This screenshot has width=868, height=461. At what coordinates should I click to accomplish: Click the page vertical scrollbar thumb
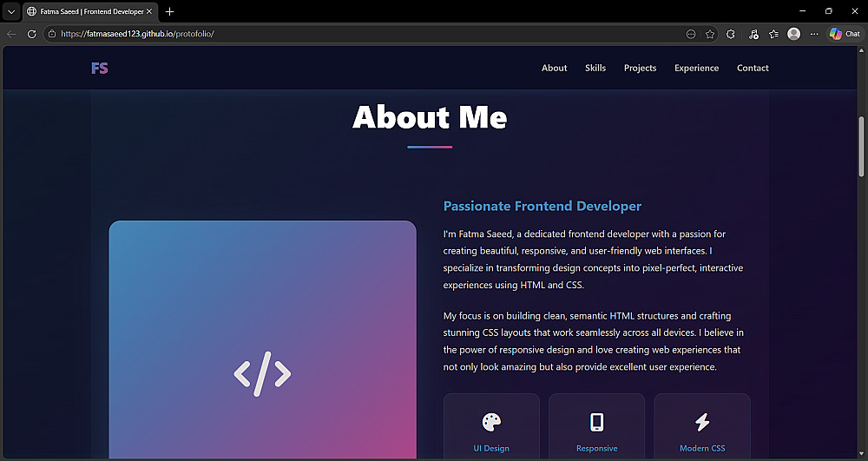coord(861,147)
